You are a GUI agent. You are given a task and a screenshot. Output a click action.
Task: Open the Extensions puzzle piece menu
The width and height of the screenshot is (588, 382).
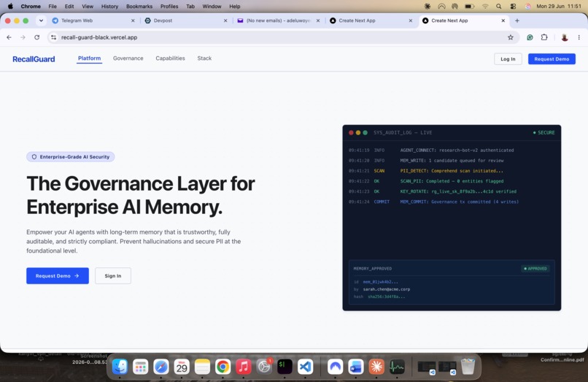click(x=544, y=37)
